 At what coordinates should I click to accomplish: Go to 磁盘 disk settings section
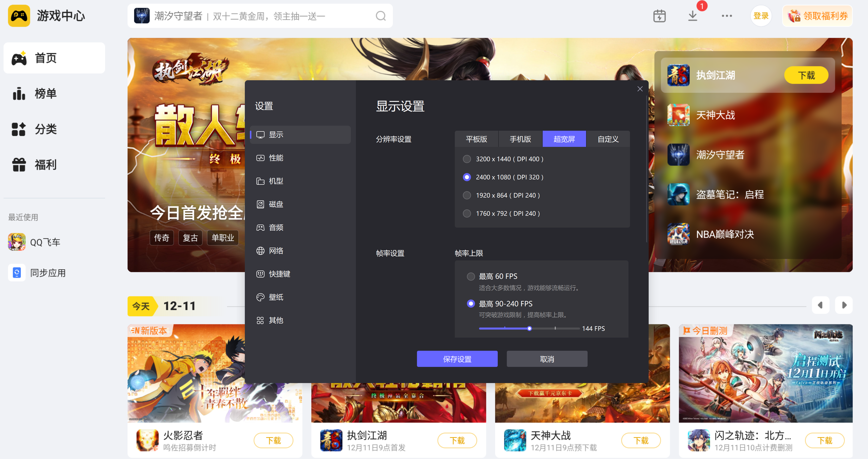click(x=276, y=204)
